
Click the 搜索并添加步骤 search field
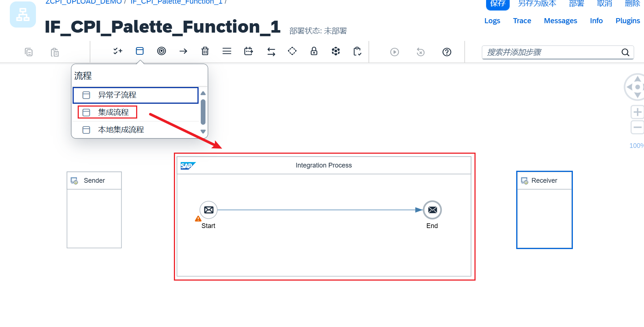point(552,52)
